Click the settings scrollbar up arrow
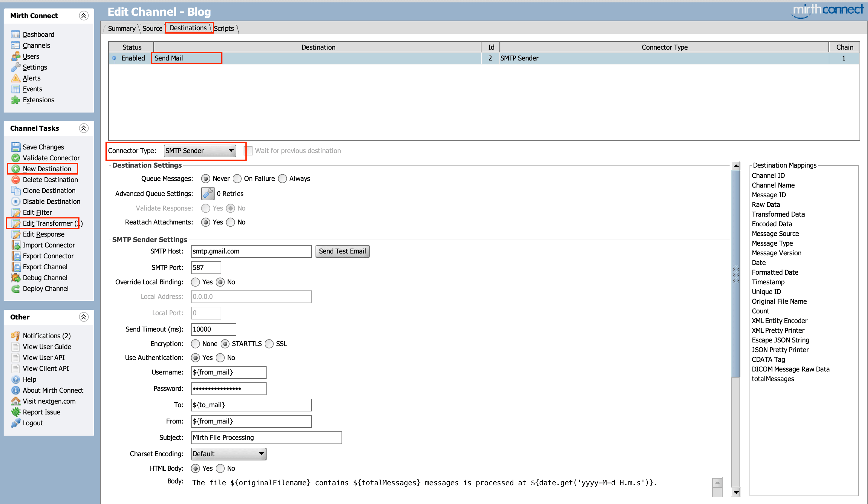 736,166
